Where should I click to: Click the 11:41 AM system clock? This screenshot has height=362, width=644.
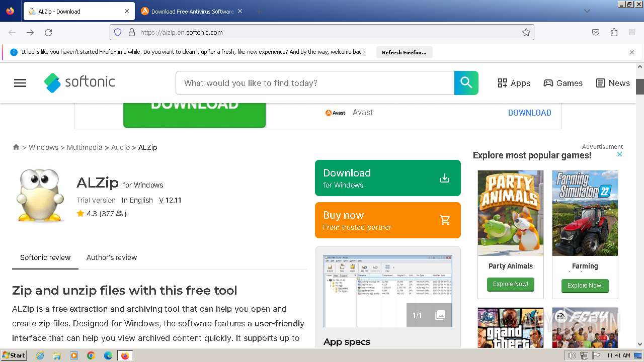pyautogui.click(x=618, y=355)
